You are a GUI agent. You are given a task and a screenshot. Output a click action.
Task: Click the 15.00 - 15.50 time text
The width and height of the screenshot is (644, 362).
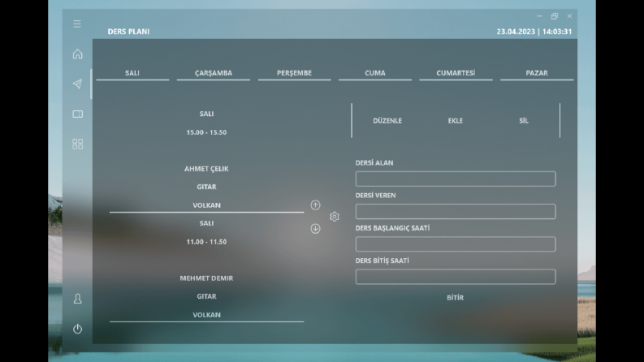click(x=206, y=132)
